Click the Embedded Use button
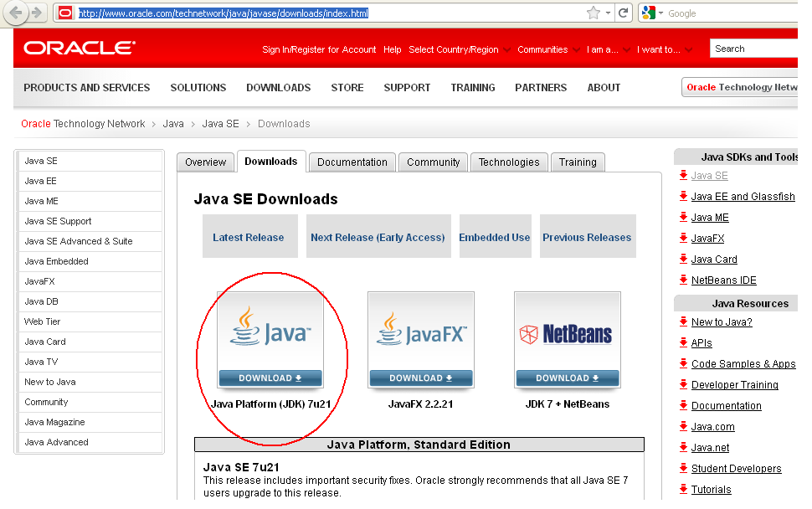The width and height of the screenshot is (812, 509). tap(495, 236)
